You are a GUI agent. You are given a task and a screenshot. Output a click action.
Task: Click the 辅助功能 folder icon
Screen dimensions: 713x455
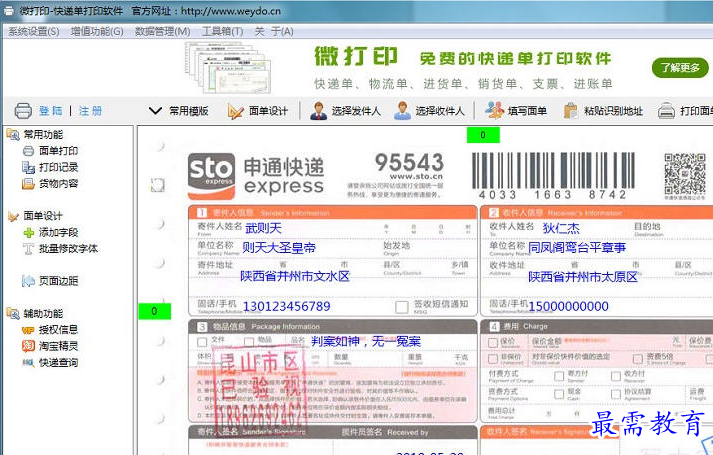pos(13,313)
